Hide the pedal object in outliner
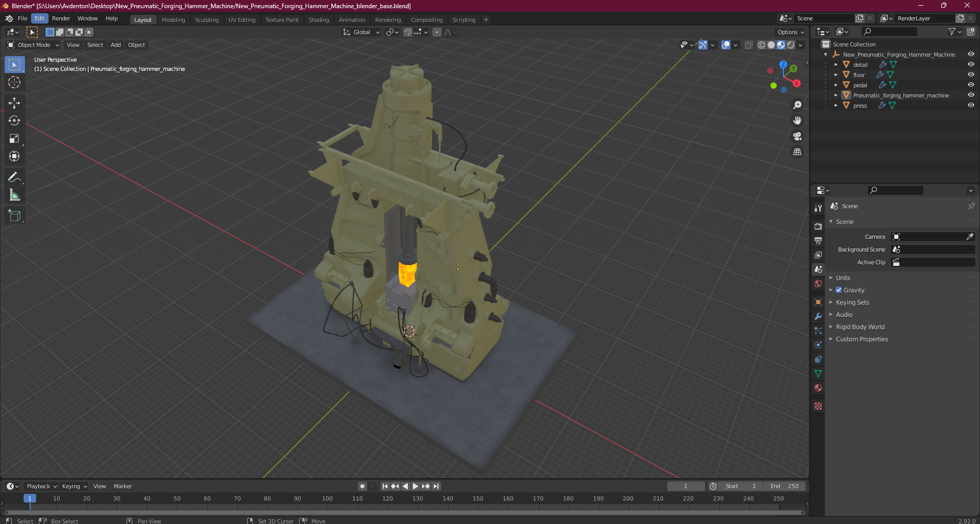This screenshot has width=980, height=524. (x=971, y=85)
